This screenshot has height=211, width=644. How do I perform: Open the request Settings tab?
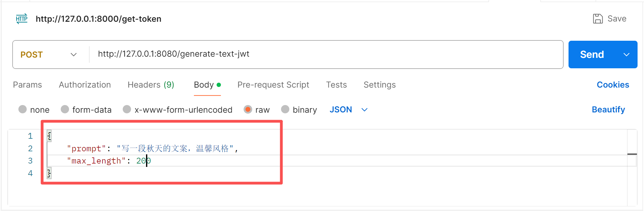pos(380,85)
